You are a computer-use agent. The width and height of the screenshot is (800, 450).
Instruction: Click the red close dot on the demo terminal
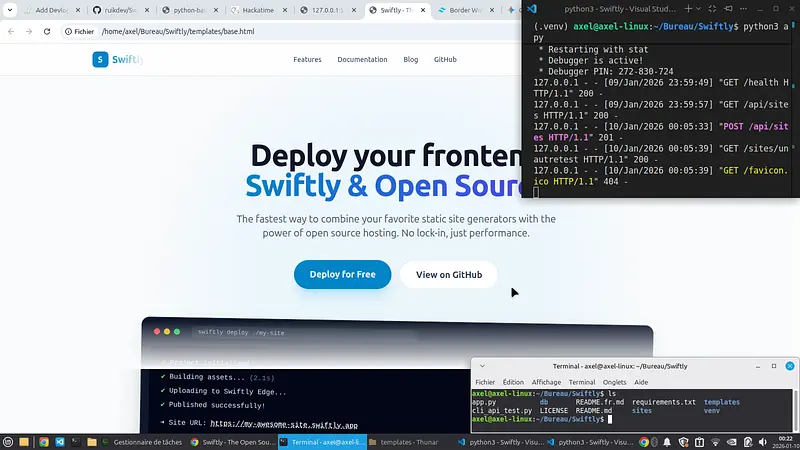pos(155,331)
